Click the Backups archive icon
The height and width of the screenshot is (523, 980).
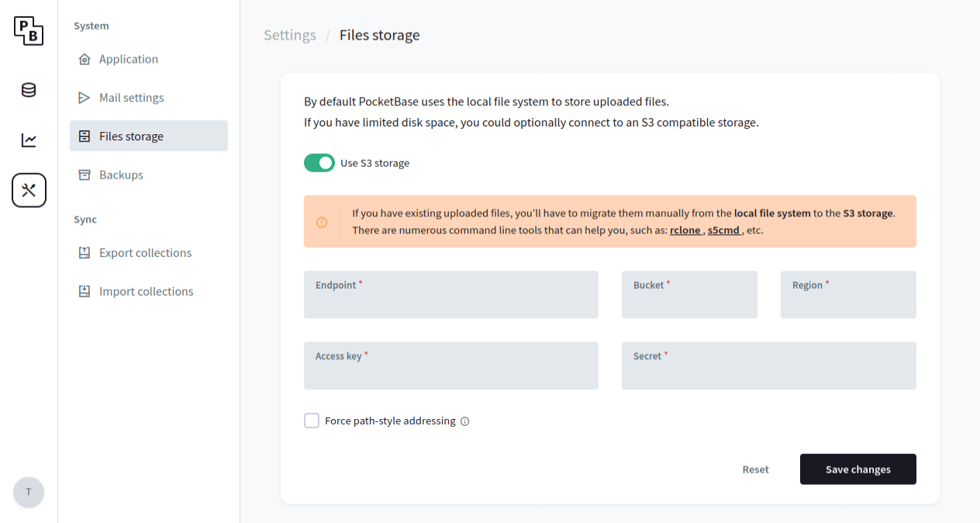(84, 175)
